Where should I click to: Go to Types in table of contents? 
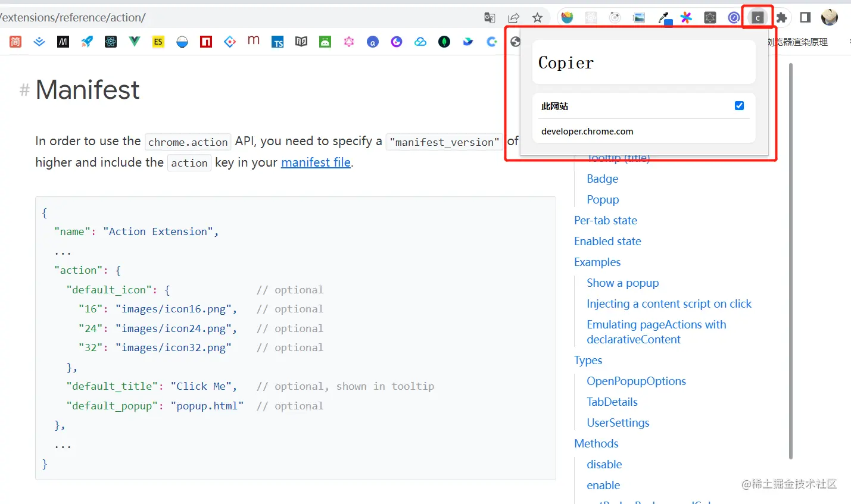pos(588,360)
